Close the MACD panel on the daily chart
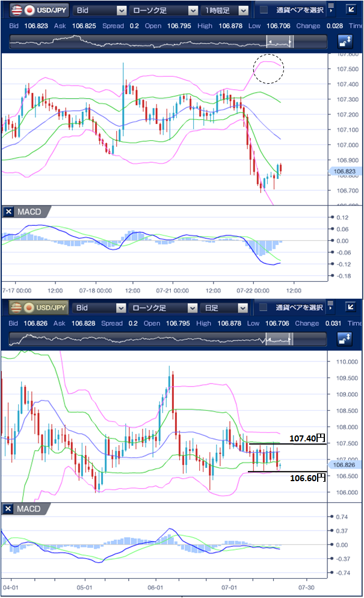This screenshot has height=598, width=364. point(8,509)
